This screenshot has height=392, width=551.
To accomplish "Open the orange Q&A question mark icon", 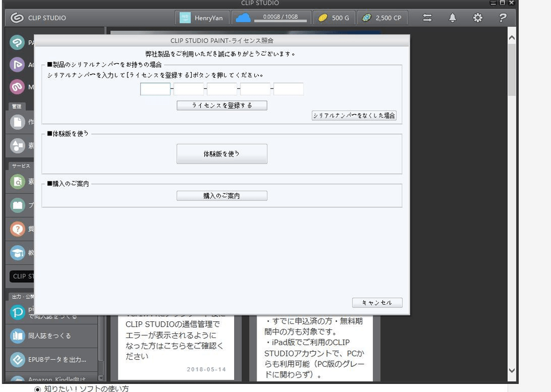I will click(x=18, y=229).
